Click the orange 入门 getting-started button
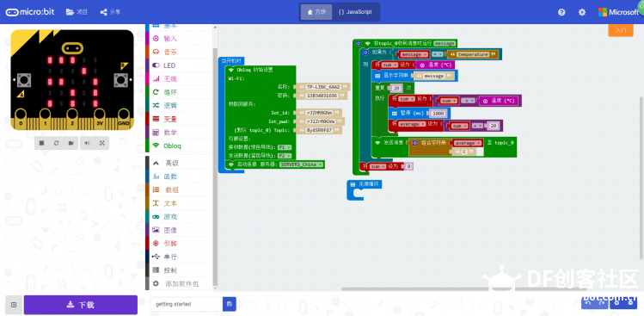Image resolution: width=644 pixels, height=316 pixels. 620,30
